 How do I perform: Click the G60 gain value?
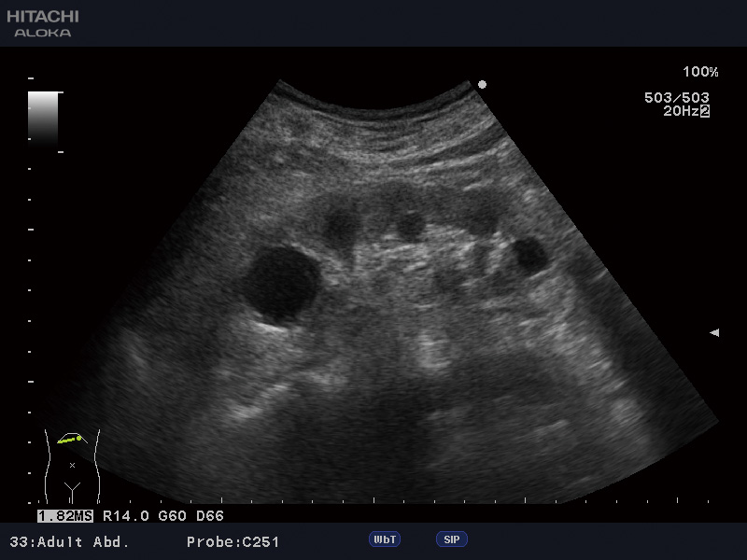click(172, 516)
